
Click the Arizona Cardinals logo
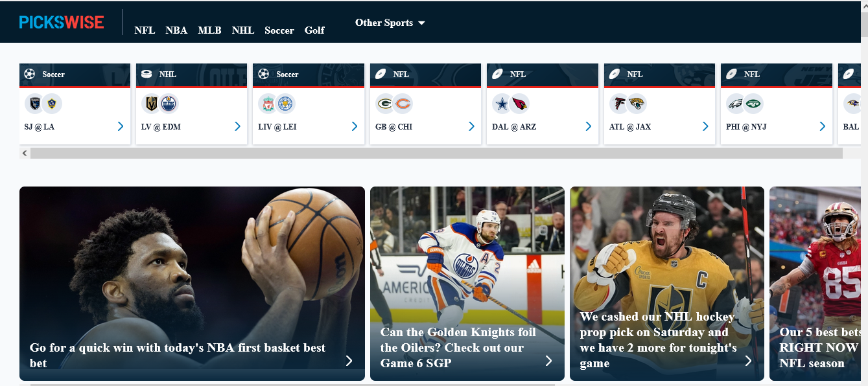tap(519, 104)
